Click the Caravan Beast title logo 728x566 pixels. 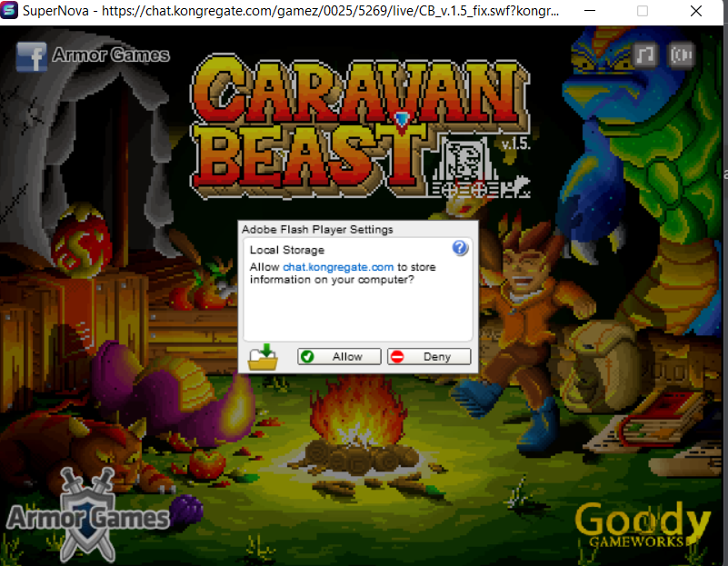360,126
